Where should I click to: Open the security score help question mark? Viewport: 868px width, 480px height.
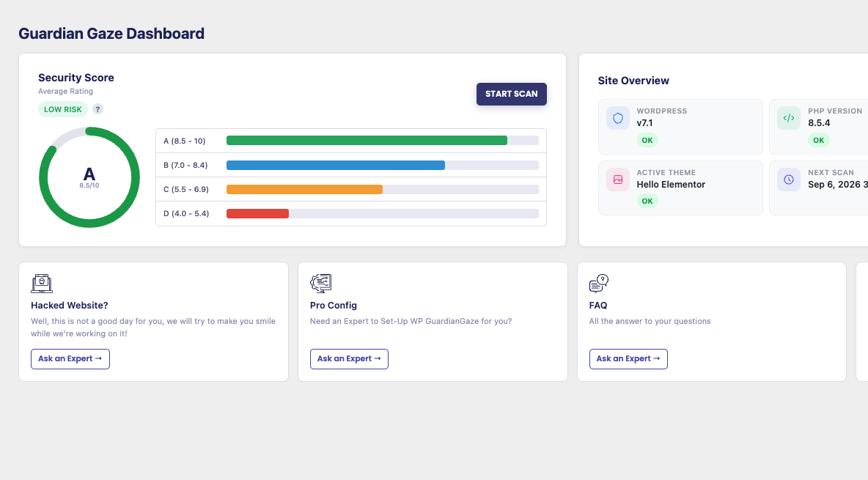pos(98,109)
